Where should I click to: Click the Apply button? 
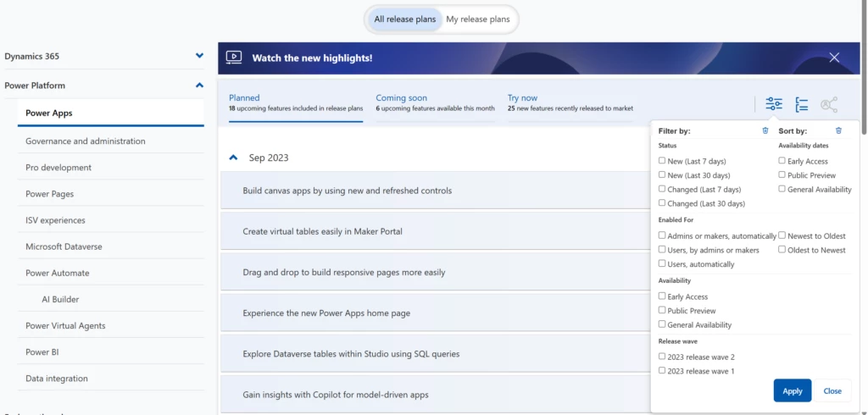pos(792,390)
